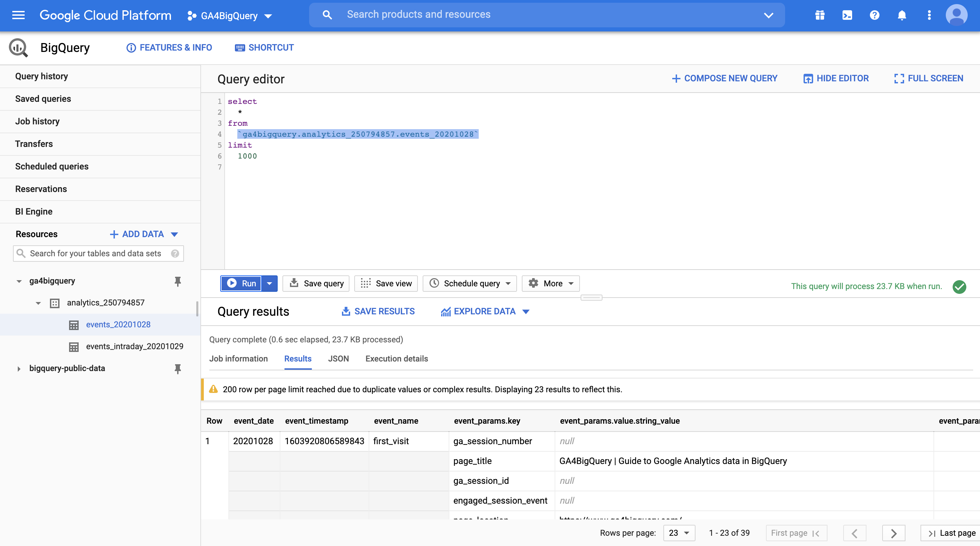The width and height of the screenshot is (980, 546).
Task: Open the Execution details tab
Action: (396, 358)
